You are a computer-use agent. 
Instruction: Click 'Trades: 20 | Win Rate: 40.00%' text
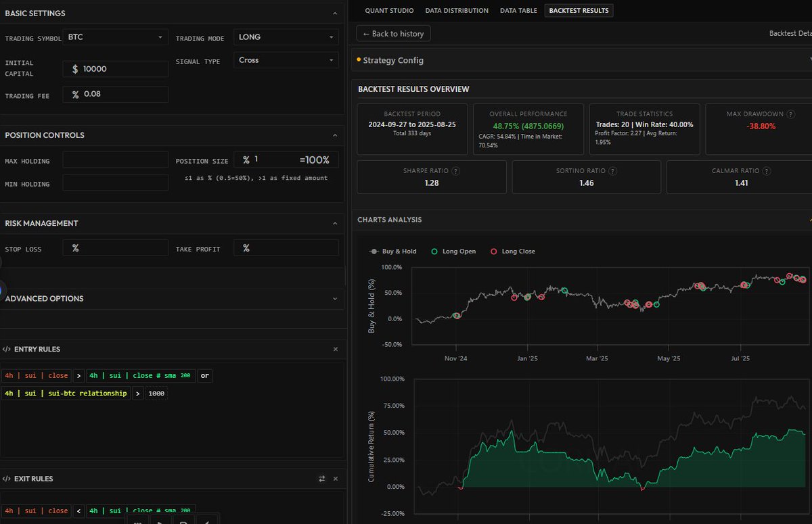(644, 124)
